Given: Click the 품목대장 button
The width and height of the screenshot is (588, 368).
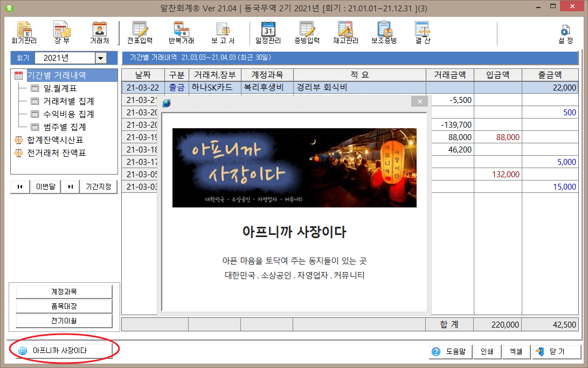Looking at the screenshot, I should tap(64, 306).
